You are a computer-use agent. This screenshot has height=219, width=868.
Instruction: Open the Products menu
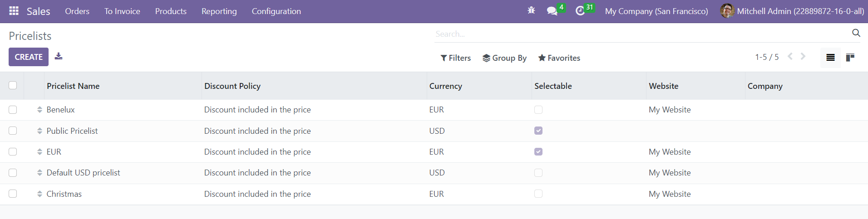(171, 11)
